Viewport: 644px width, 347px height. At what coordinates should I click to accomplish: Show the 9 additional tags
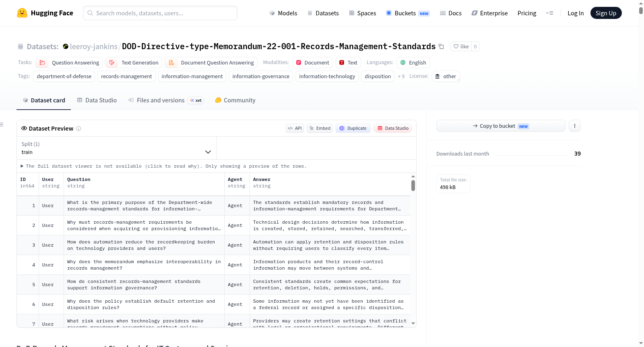point(401,76)
